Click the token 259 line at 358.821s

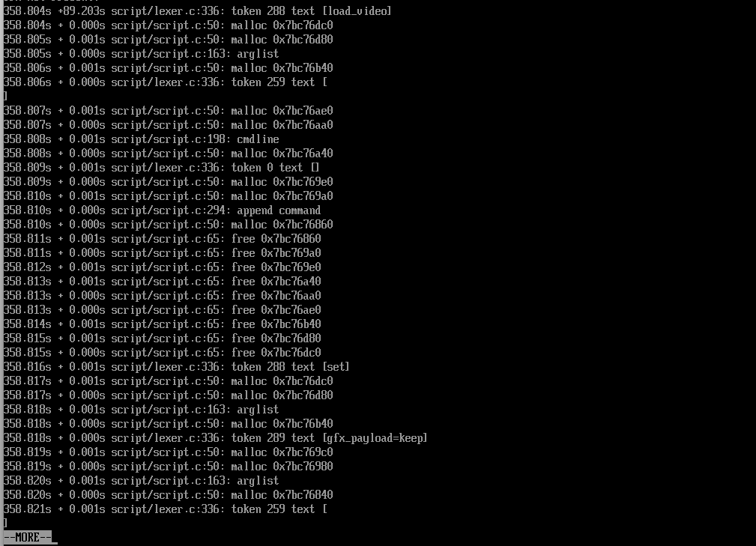166,509
